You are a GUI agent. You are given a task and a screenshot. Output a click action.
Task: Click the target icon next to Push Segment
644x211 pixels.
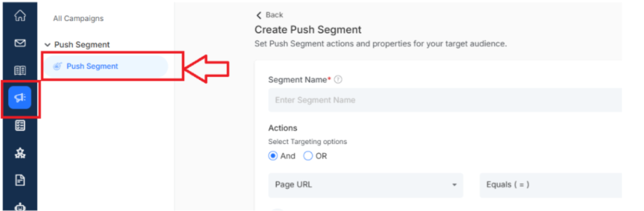(58, 66)
